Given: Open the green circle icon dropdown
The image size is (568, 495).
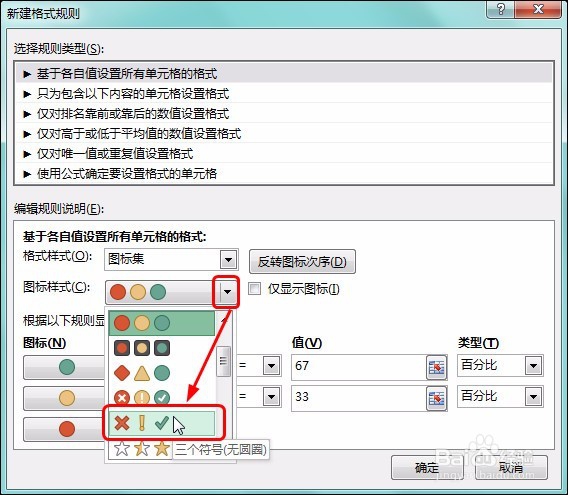Looking at the screenshot, I should [64, 367].
